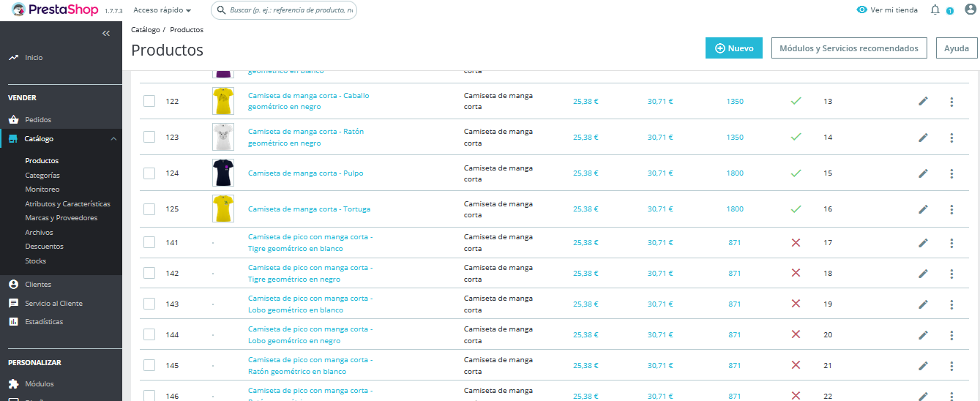This screenshot has width=980, height=401.
Task: Click pencil edit icon for product 141
Action: click(923, 243)
